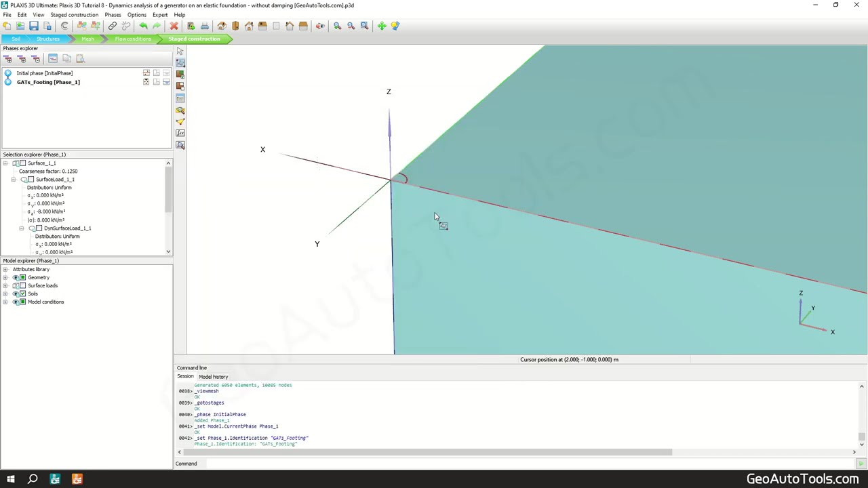Click the chain link icon in the toolbar
The height and width of the screenshot is (488, 868).
[113, 26]
